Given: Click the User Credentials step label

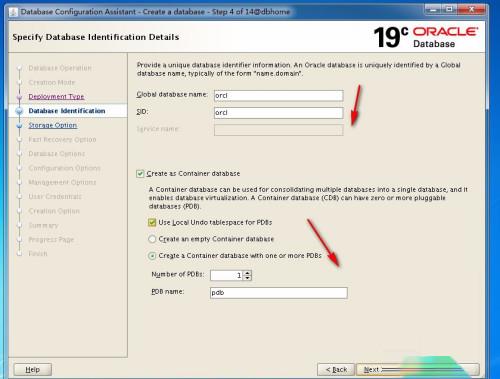Looking at the screenshot, I should point(55,197).
